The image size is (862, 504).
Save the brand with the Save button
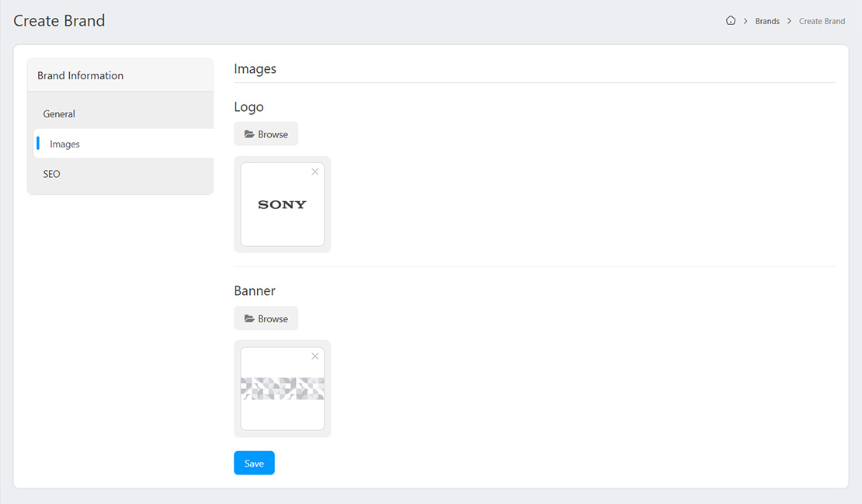click(254, 464)
